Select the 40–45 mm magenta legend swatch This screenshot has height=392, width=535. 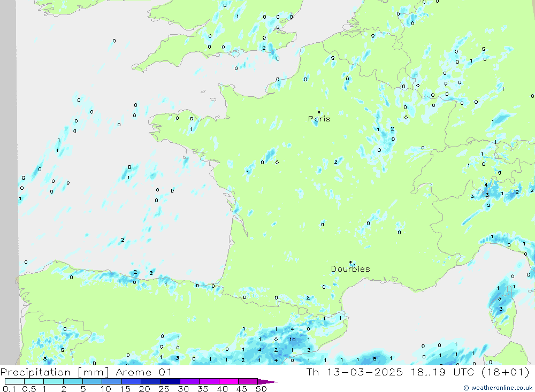point(228,381)
